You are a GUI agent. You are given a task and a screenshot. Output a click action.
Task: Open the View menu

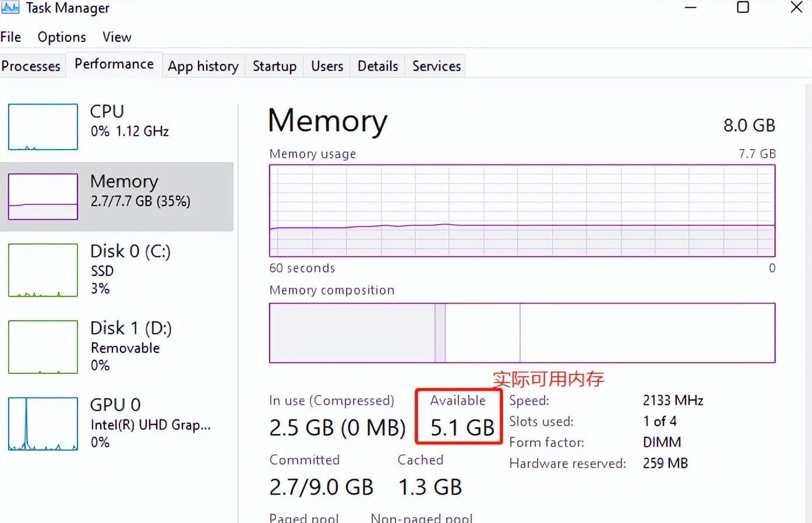[117, 37]
